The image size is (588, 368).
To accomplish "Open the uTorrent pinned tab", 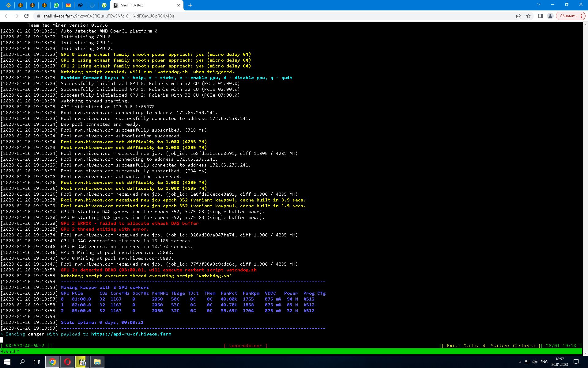I will point(104,5).
